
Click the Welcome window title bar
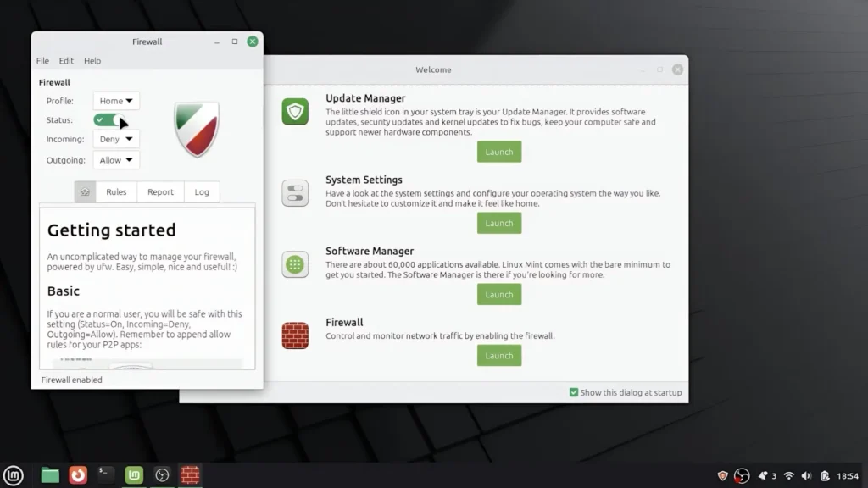pos(433,69)
